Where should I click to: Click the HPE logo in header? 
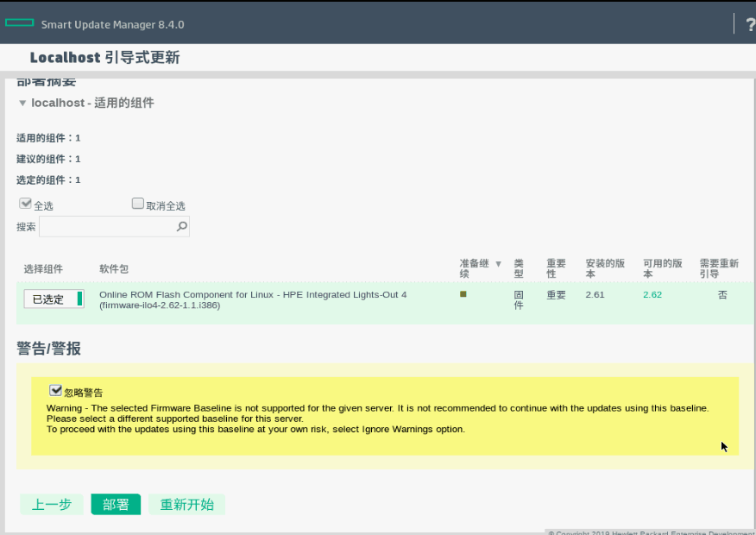(x=20, y=24)
